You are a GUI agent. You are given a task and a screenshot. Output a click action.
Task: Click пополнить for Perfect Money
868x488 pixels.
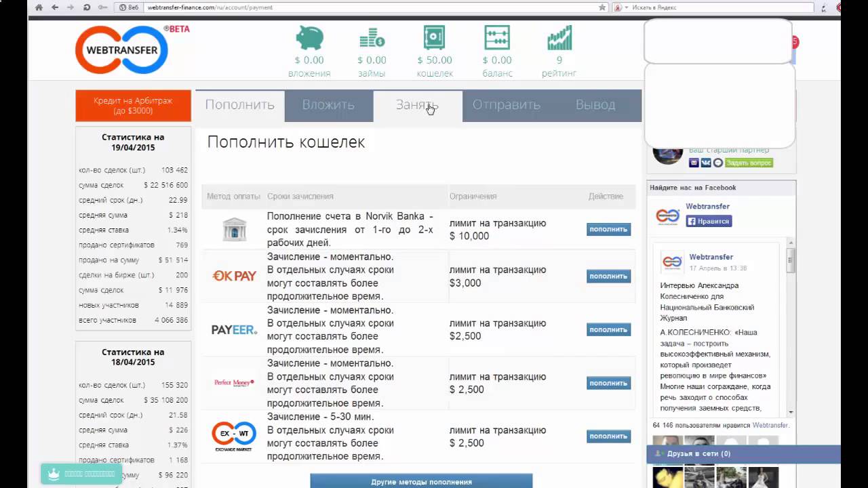point(608,383)
